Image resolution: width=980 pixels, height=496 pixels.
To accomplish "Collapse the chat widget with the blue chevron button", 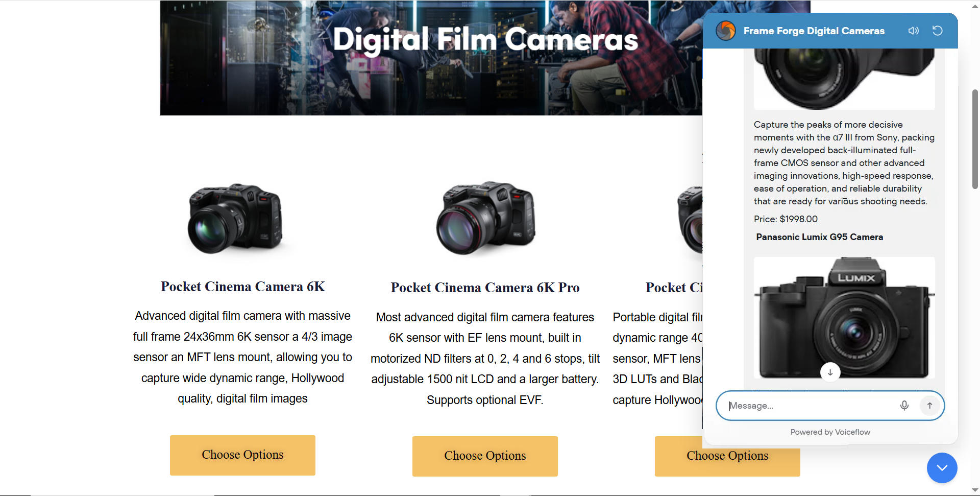I will pos(942,468).
